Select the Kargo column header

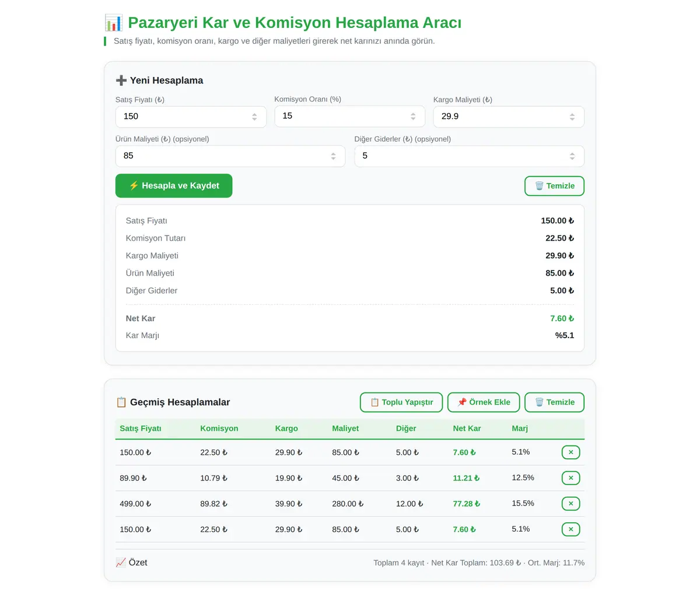pos(286,428)
